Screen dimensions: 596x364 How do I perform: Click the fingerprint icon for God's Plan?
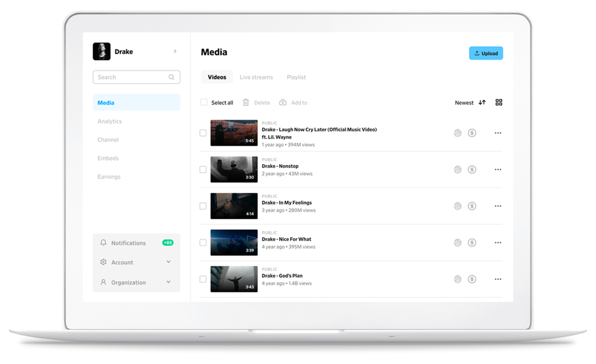(x=457, y=279)
